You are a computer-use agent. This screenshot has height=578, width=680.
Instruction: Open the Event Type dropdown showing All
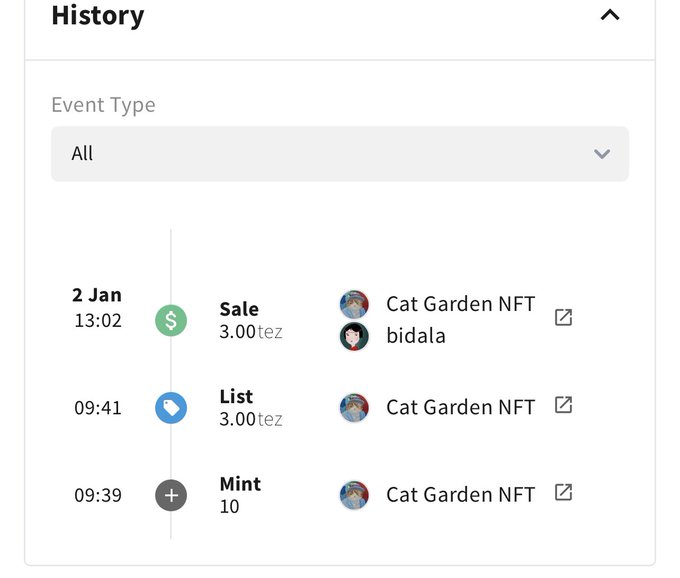[340, 154]
